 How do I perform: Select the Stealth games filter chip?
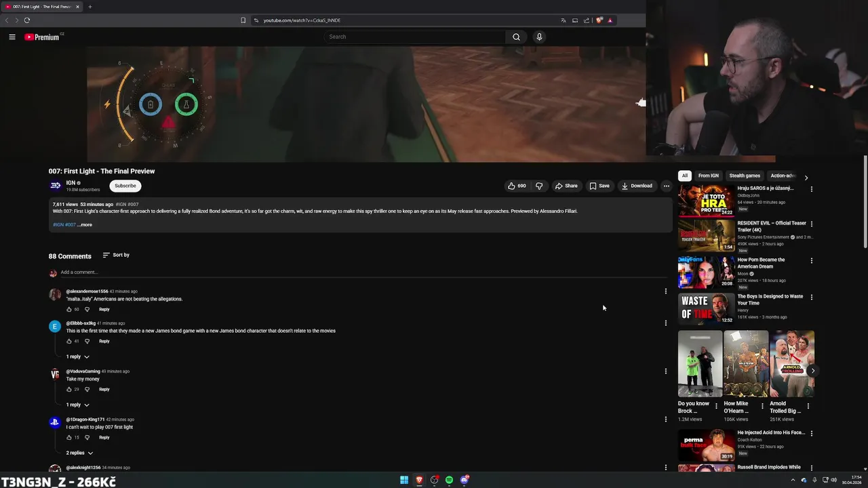(x=745, y=176)
